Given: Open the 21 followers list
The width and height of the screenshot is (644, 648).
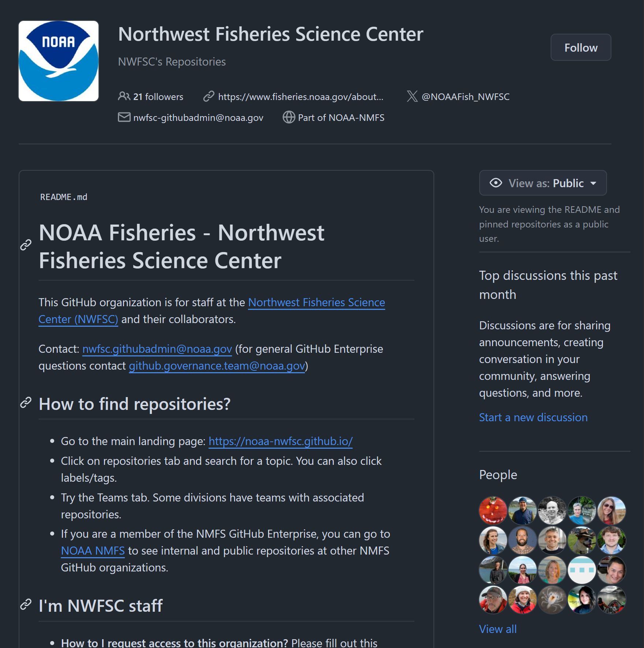Looking at the screenshot, I should (x=158, y=97).
